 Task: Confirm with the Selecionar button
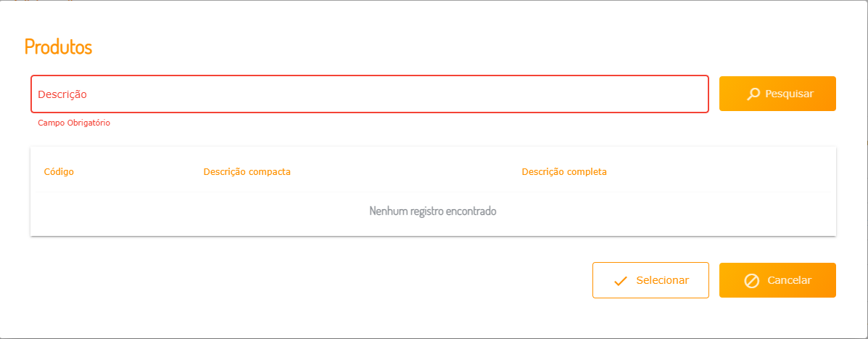650,280
